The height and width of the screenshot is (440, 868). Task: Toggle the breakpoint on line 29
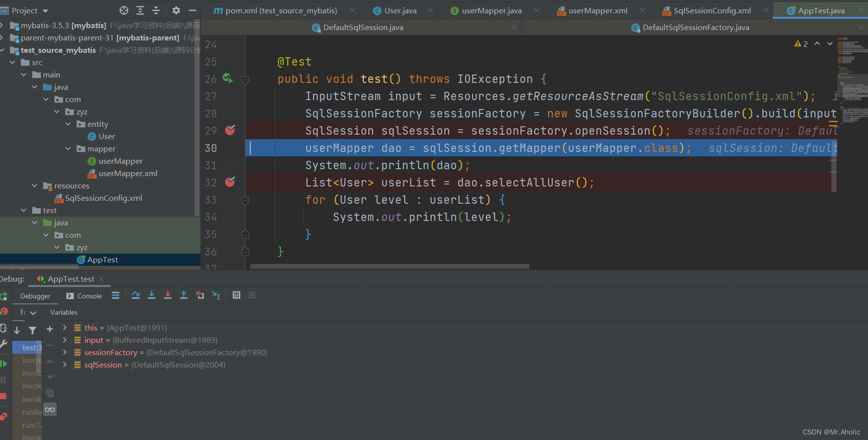pos(230,130)
